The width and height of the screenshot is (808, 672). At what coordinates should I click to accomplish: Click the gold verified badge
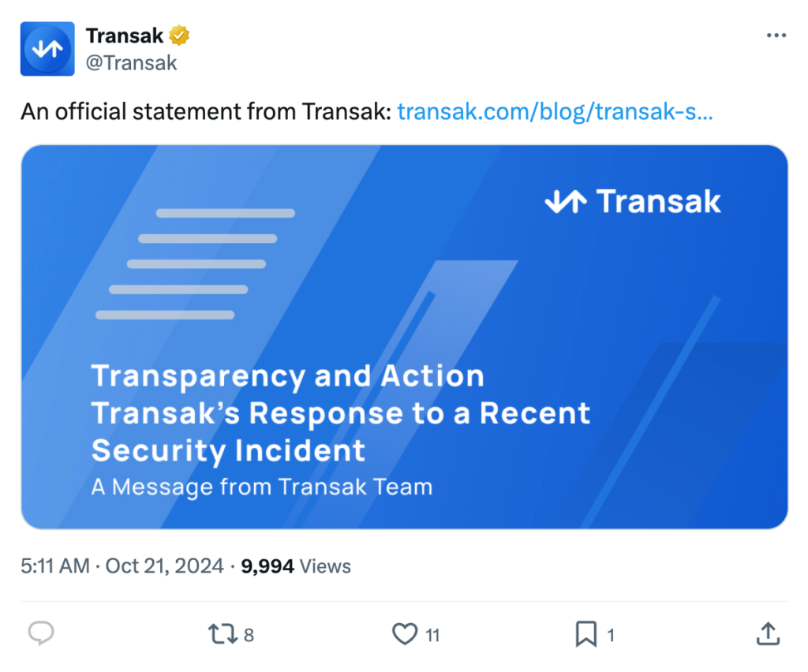tap(180, 35)
